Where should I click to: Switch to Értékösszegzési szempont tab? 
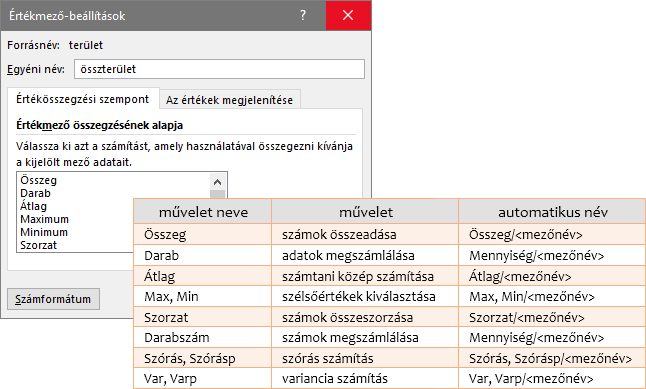click(x=83, y=99)
